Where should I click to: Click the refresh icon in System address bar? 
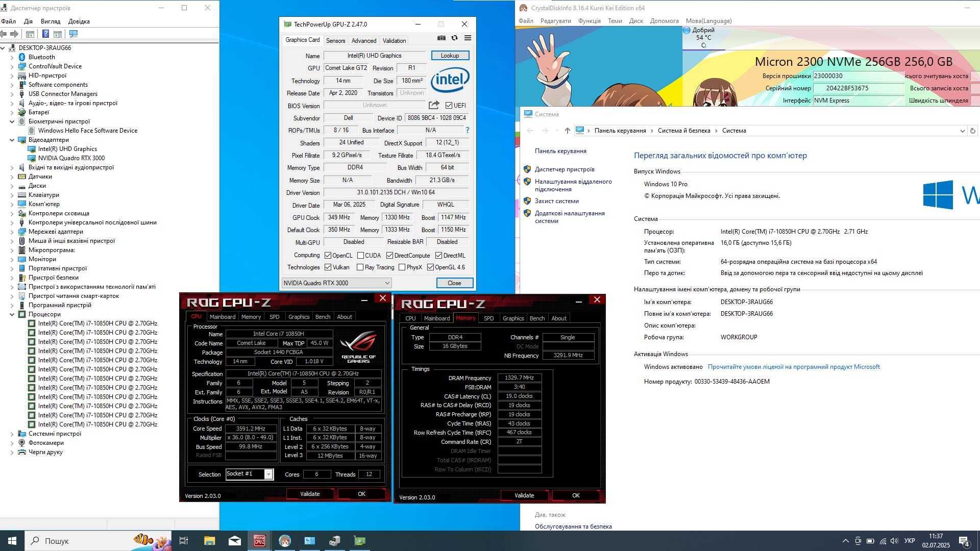[973, 131]
